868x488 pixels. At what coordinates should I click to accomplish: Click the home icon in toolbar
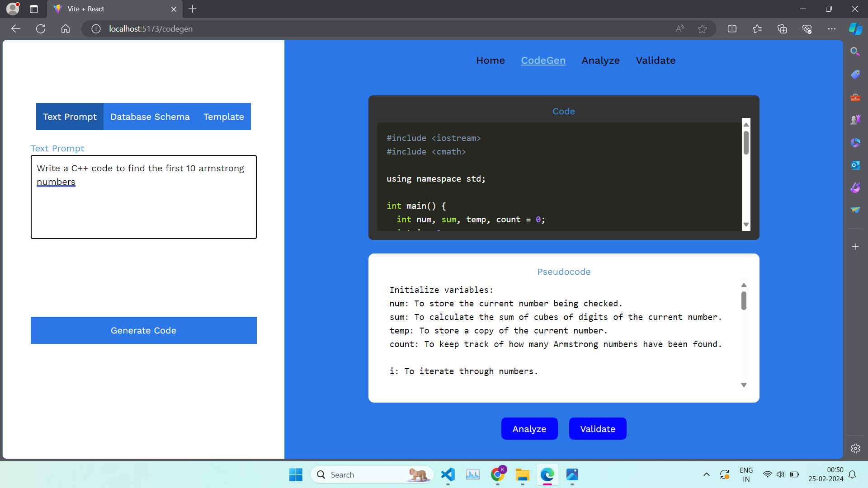tap(66, 29)
